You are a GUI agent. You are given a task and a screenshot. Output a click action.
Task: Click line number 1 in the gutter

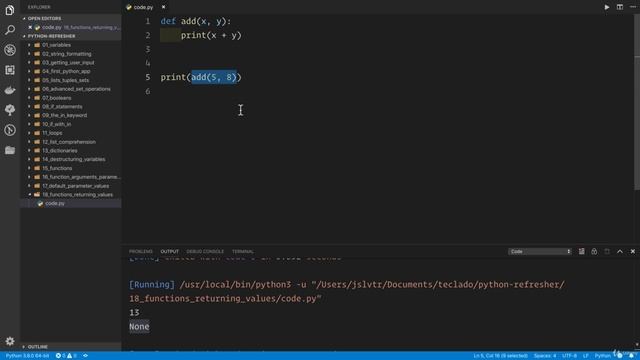[x=148, y=21]
